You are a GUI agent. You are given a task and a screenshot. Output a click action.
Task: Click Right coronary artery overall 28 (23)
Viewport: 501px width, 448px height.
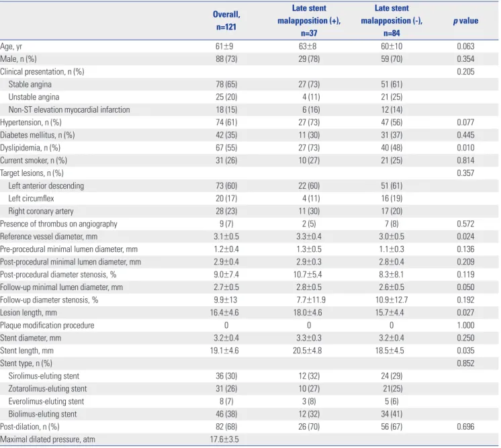[x=226, y=211]
